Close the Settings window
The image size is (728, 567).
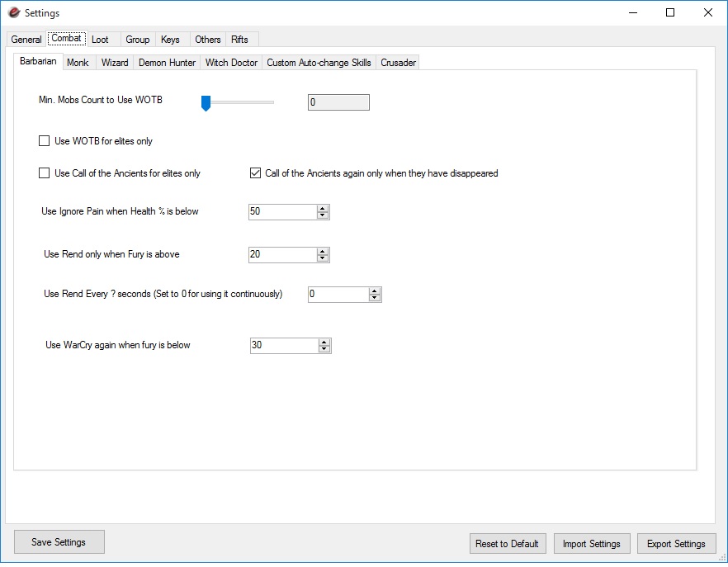coord(708,12)
